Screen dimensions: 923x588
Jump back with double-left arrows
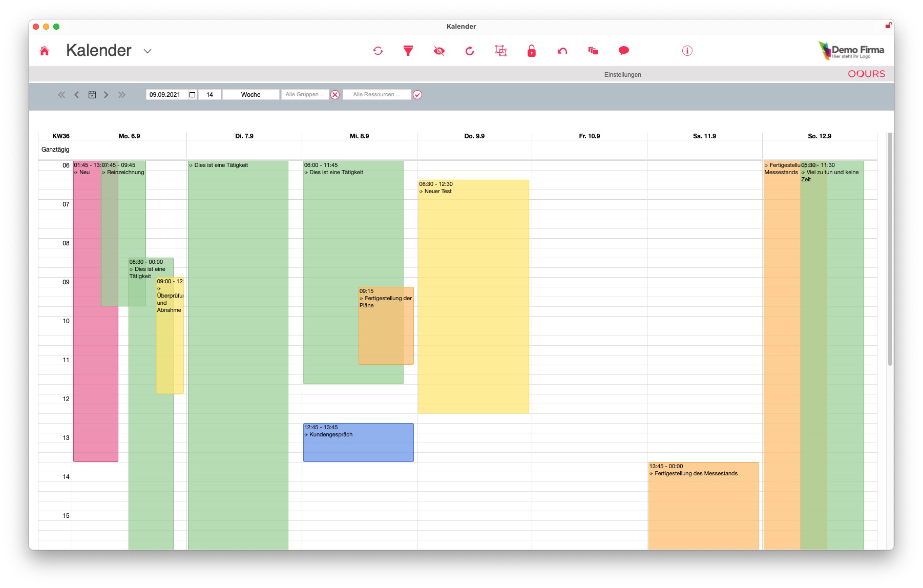click(61, 95)
